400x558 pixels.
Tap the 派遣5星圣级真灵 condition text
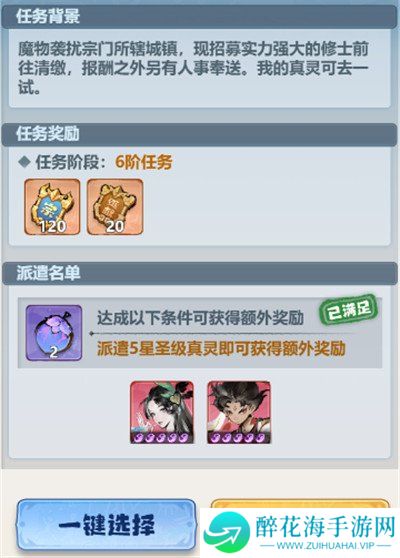pos(221,349)
